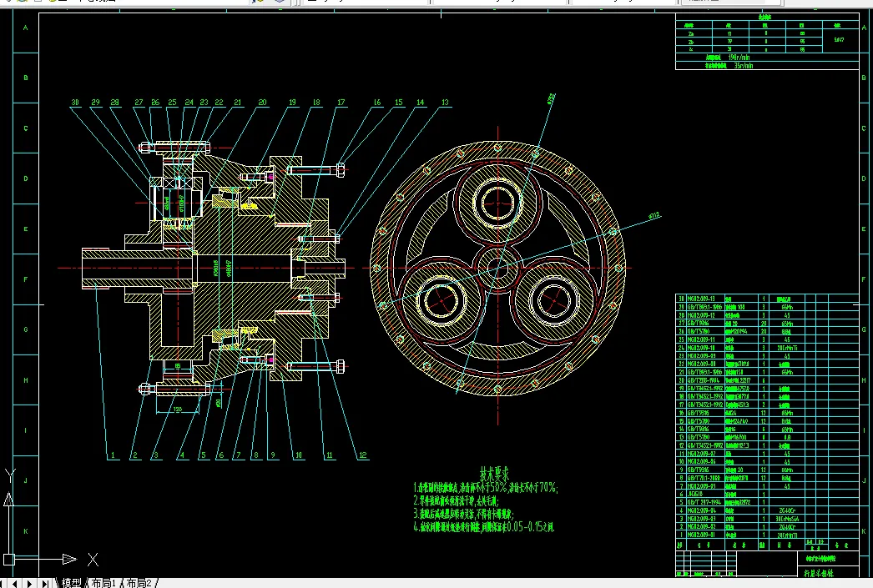
Task: Select the UCS icon origin square
Action: [9, 559]
